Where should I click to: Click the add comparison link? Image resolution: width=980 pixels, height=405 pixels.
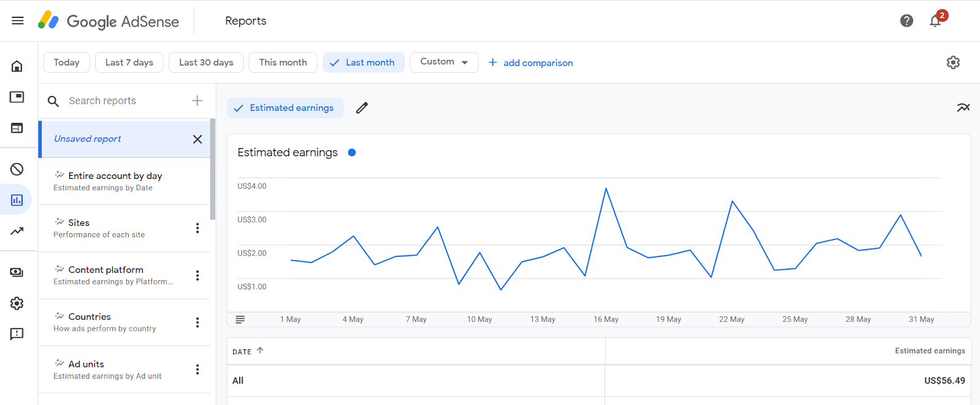coord(531,62)
